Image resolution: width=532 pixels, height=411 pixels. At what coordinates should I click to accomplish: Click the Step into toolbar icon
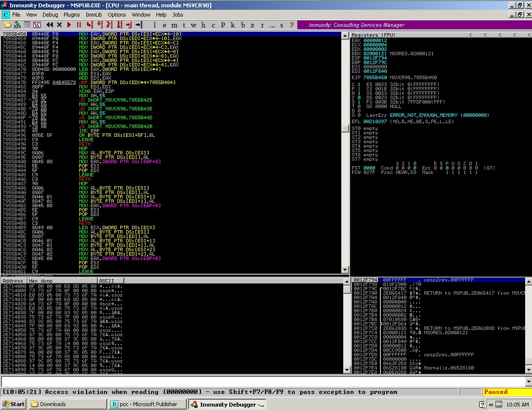pos(89,25)
